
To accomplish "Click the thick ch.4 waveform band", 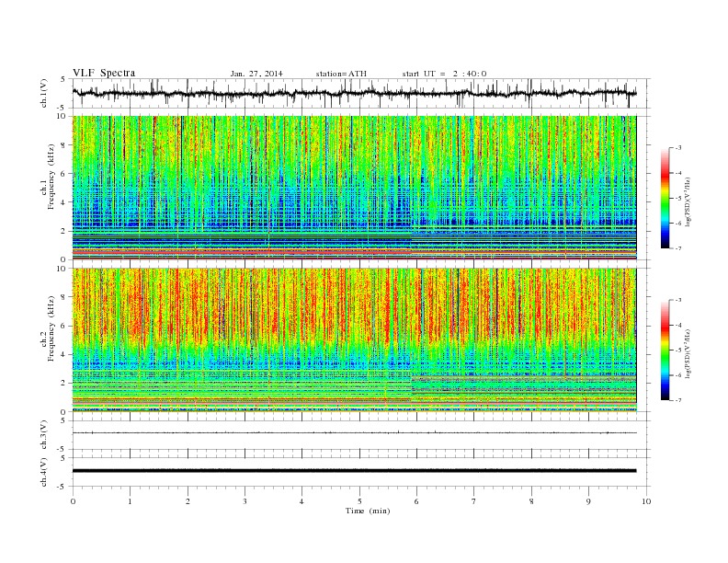I will (354, 471).
